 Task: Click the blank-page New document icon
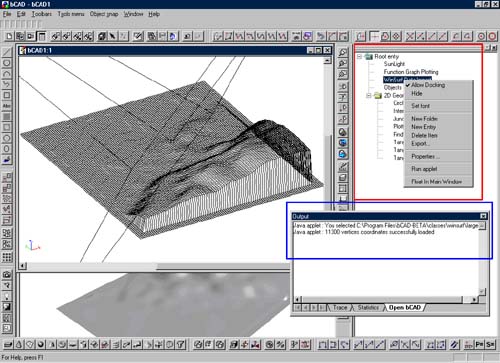tap(9, 36)
